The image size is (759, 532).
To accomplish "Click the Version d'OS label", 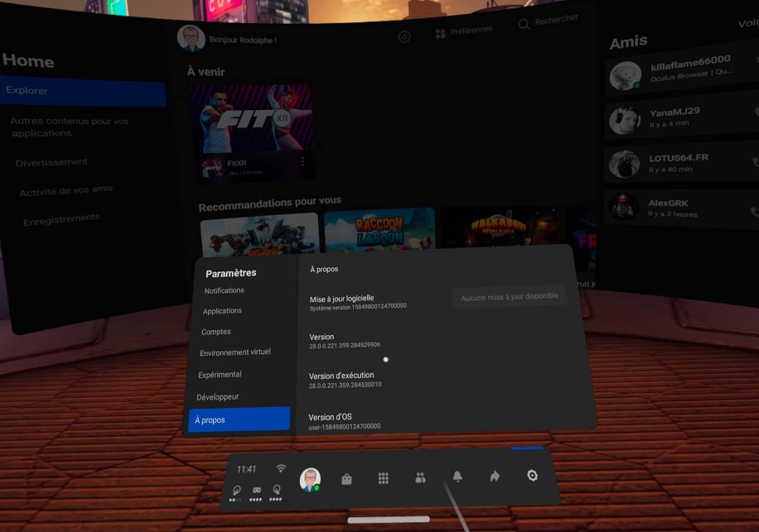I will point(330,416).
